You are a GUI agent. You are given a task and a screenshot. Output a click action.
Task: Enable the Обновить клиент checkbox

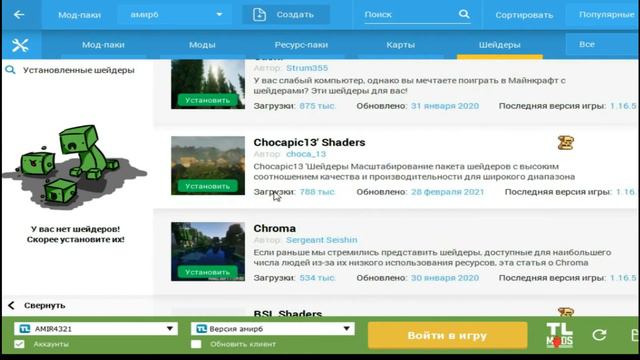coord(196,344)
